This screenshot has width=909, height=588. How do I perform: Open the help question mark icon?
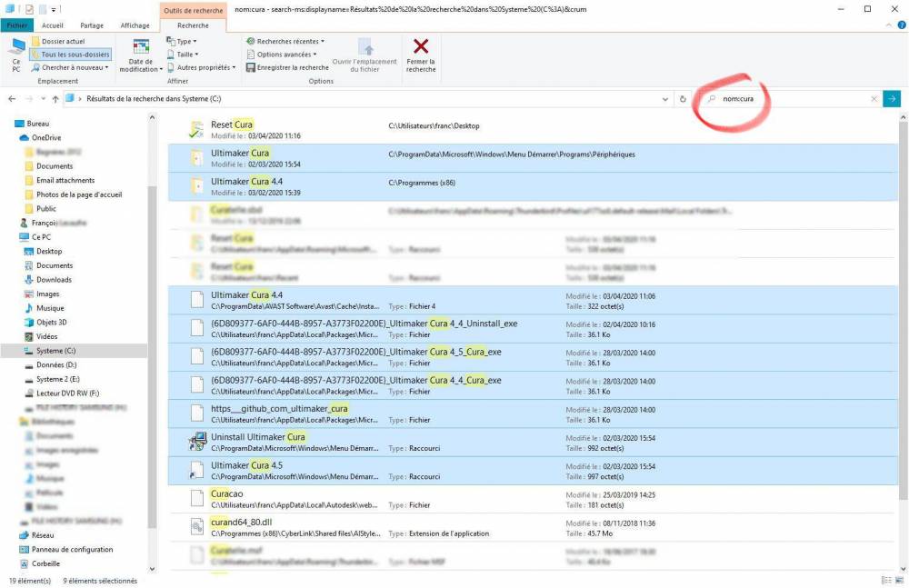coord(902,25)
